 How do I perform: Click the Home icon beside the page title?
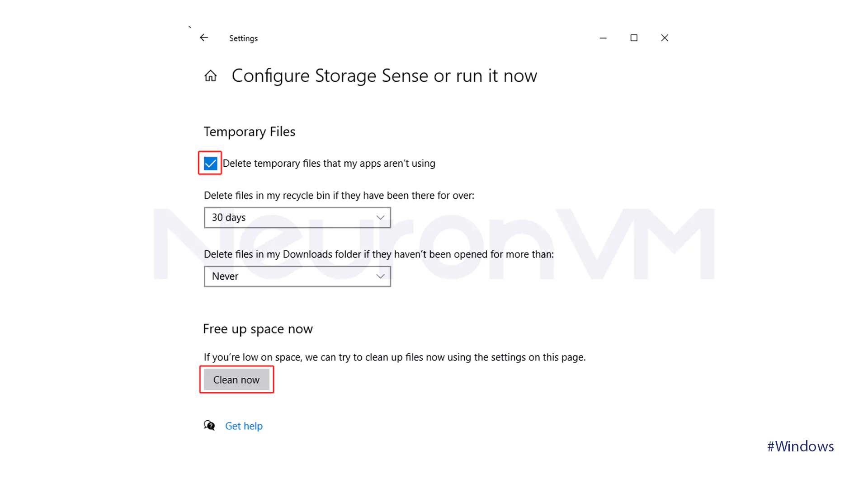point(210,76)
